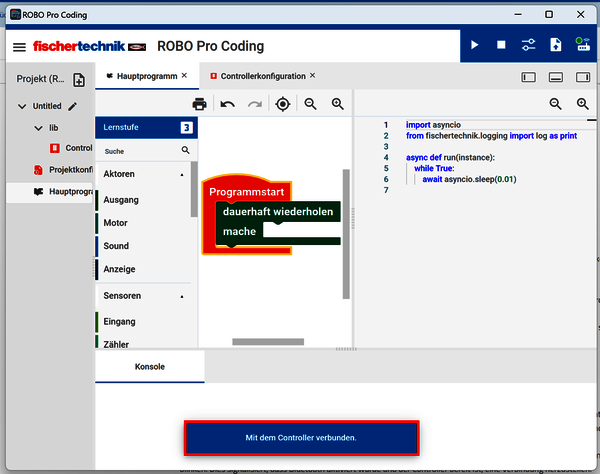The height and width of the screenshot is (474, 600).
Task: Collapse the lib folder
Action: tap(38, 128)
